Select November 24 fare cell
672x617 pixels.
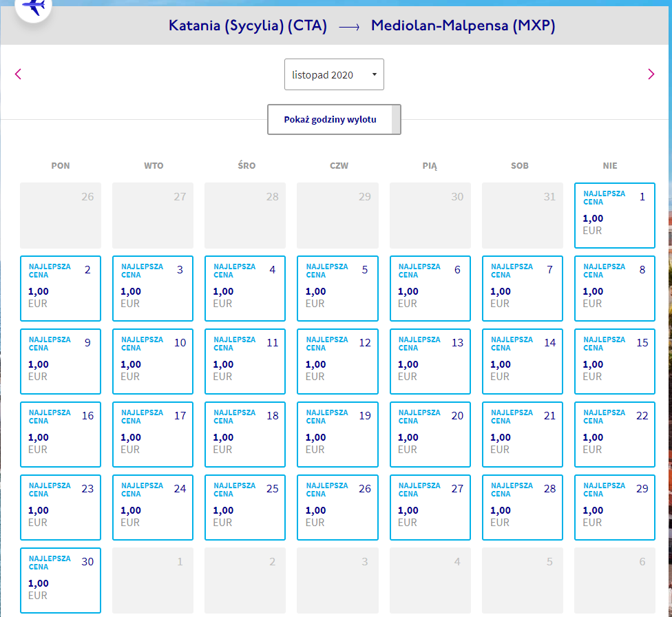click(153, 508)
